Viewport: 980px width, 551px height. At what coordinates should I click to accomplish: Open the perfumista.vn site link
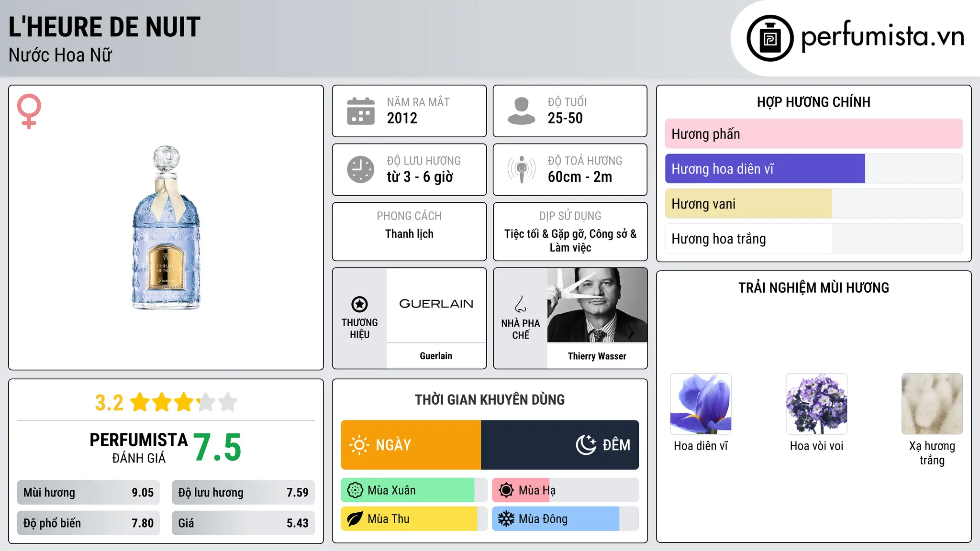pos(882,36)
